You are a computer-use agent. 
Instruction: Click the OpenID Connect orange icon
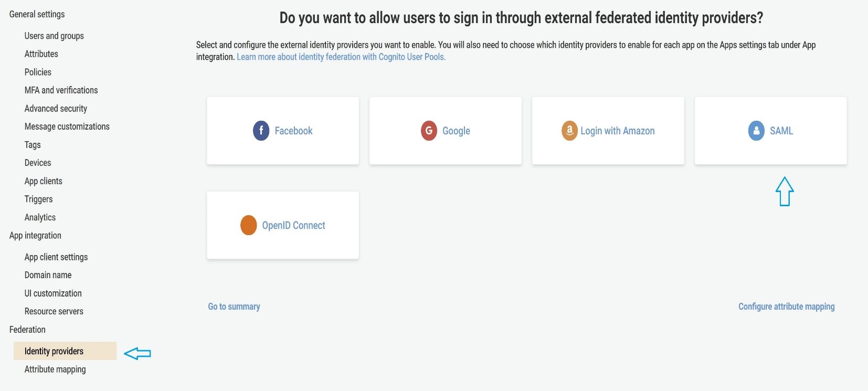pyautogui.click(x=248, y=225)
